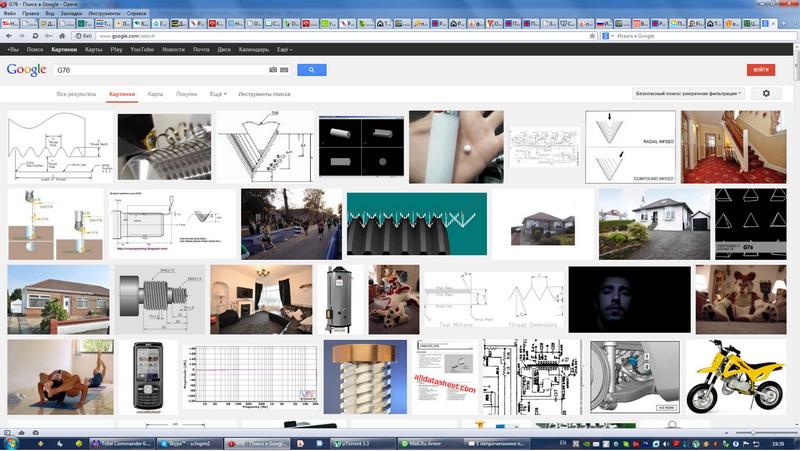Click the red 'Войти' sign-in button
This screenshot has width=800, height=451.
(x=761, y=69)
